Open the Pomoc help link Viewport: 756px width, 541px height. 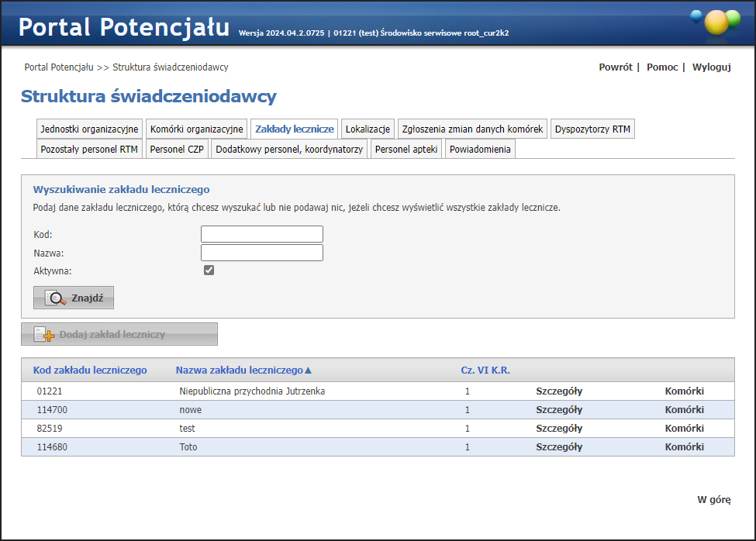click(x=662, y=67)
